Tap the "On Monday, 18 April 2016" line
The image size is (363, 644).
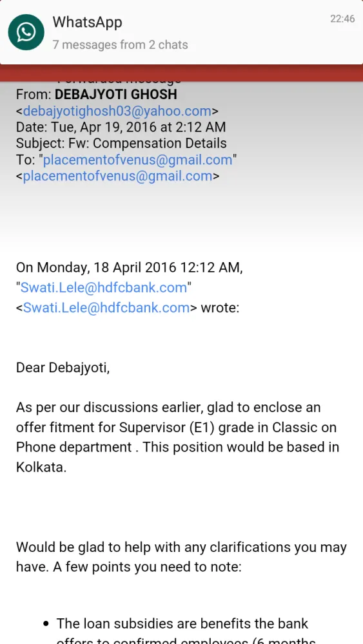click(x=130, y=268)
